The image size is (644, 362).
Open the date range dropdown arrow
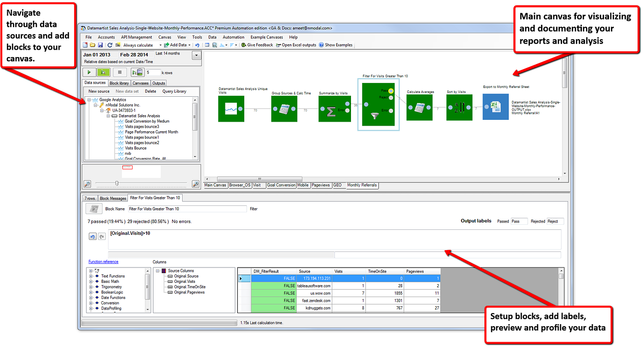pos(196,56)
